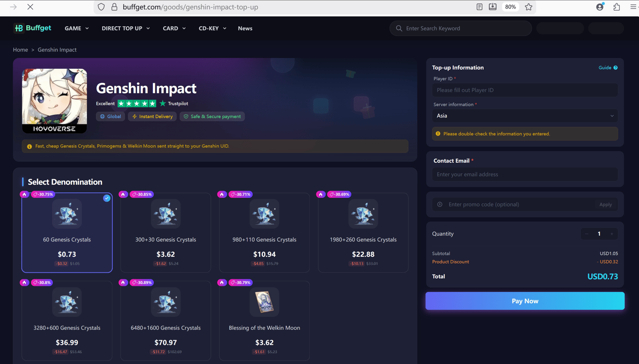
Task: Select the 1980+260 Genesis Crystals denomination
Action: click(x=363, y=233)
